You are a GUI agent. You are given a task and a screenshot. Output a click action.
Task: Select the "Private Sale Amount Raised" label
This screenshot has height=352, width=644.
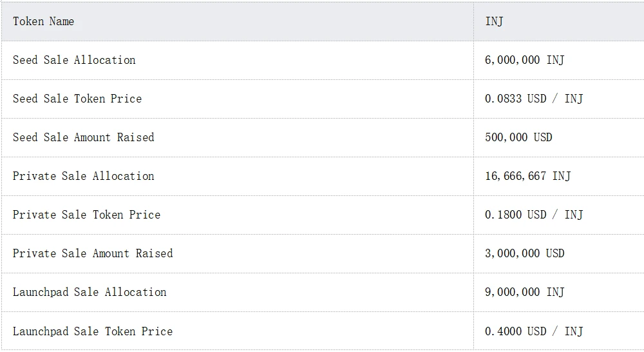pos(93,253)
